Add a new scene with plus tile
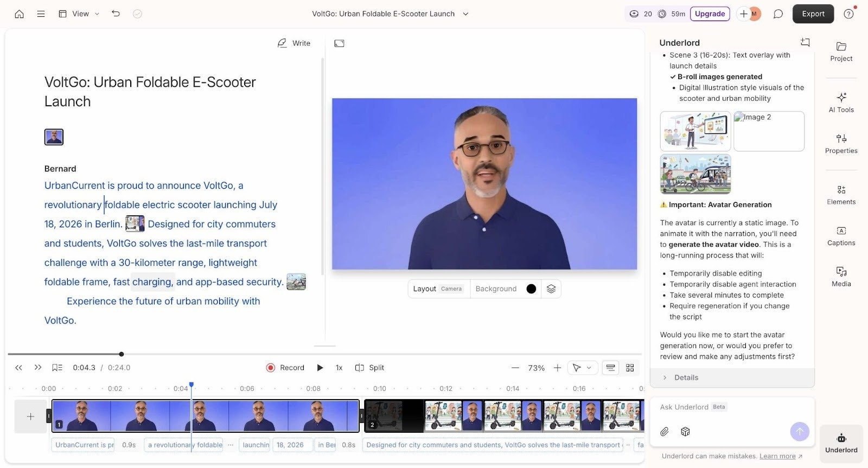 pos(30,416)
